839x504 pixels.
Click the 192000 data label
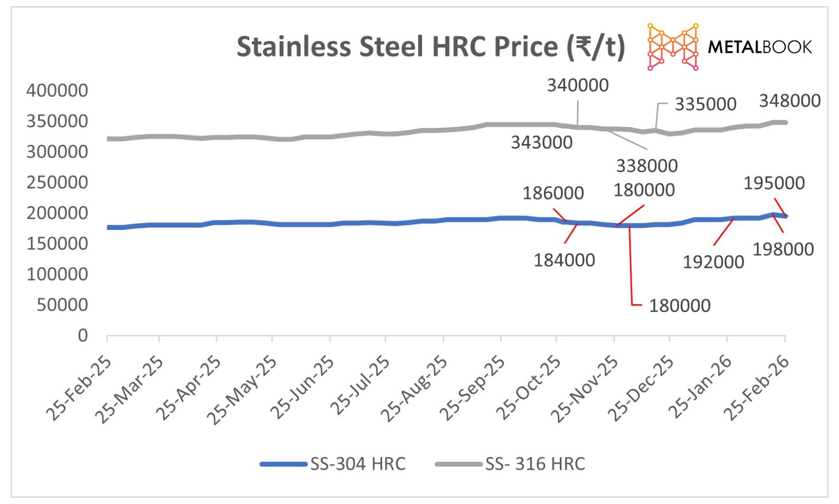click(x=713, y=262)
